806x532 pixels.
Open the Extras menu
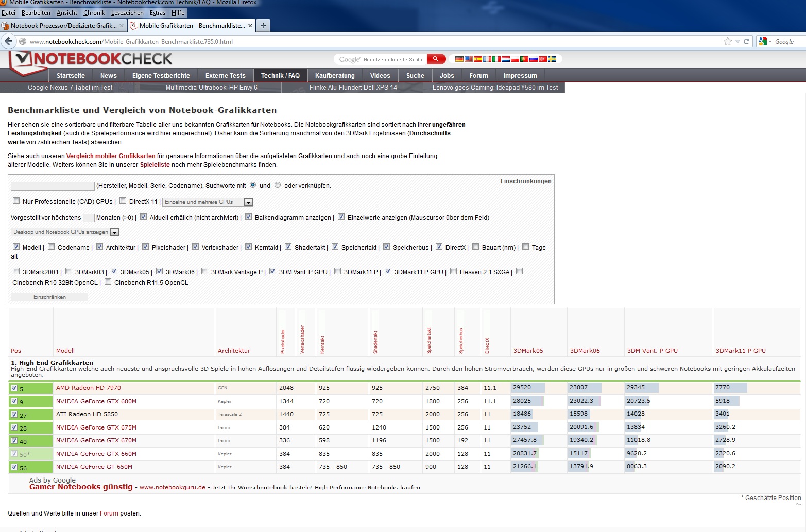pyautogui.click(x=158, y=13)
